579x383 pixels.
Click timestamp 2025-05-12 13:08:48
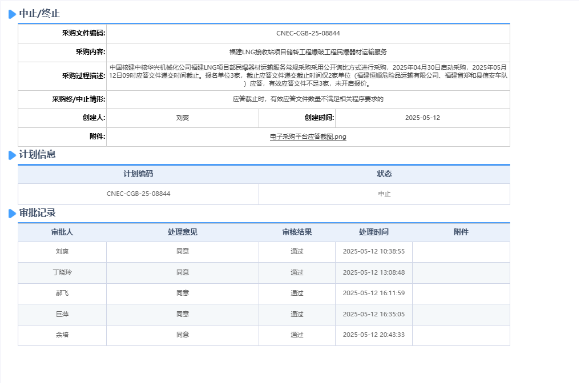(374, 273)
